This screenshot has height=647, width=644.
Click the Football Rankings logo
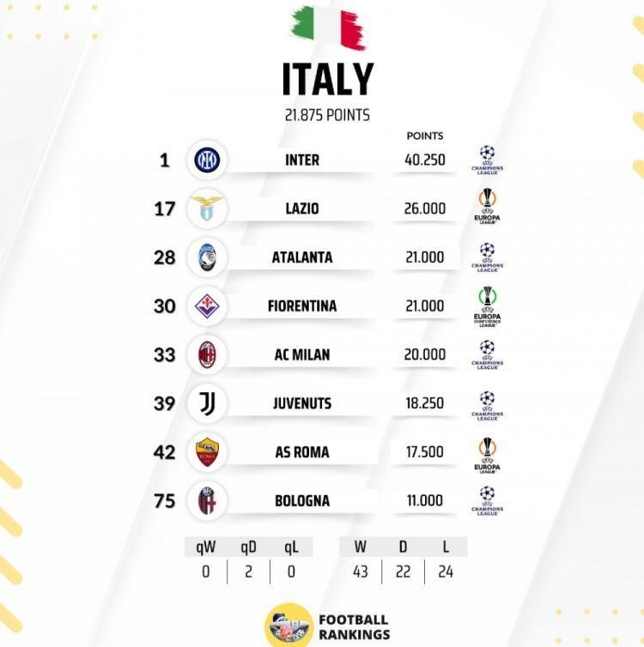click(x=327, y=626)
